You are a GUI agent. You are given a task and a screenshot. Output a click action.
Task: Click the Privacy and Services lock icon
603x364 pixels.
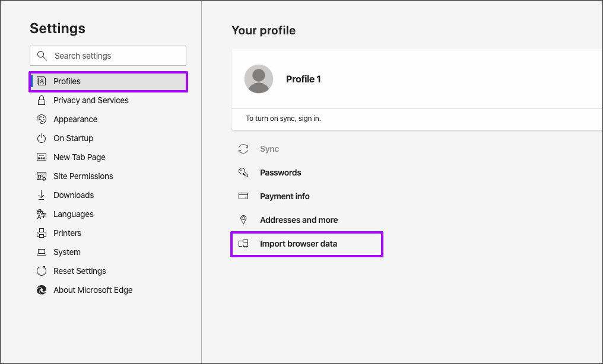tap(42, 100)
